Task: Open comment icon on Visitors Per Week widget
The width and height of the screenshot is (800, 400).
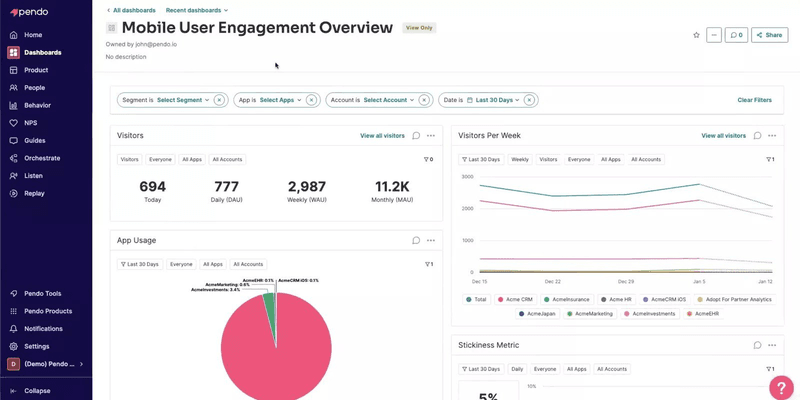Action: point(757,135)
